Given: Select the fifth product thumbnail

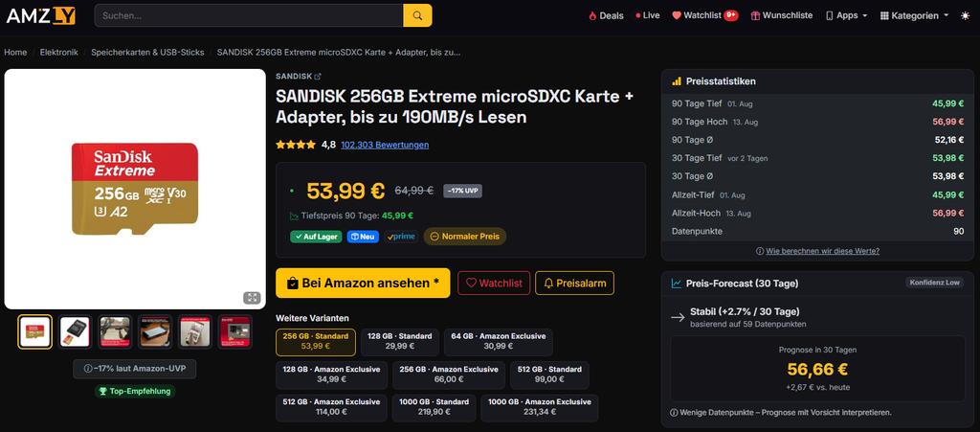Looking at the screenshot, I should (194, 331).
